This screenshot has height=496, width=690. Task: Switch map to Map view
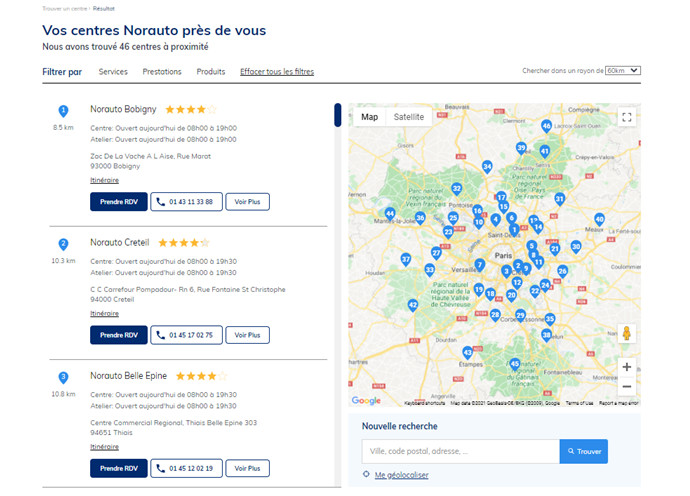370,117
